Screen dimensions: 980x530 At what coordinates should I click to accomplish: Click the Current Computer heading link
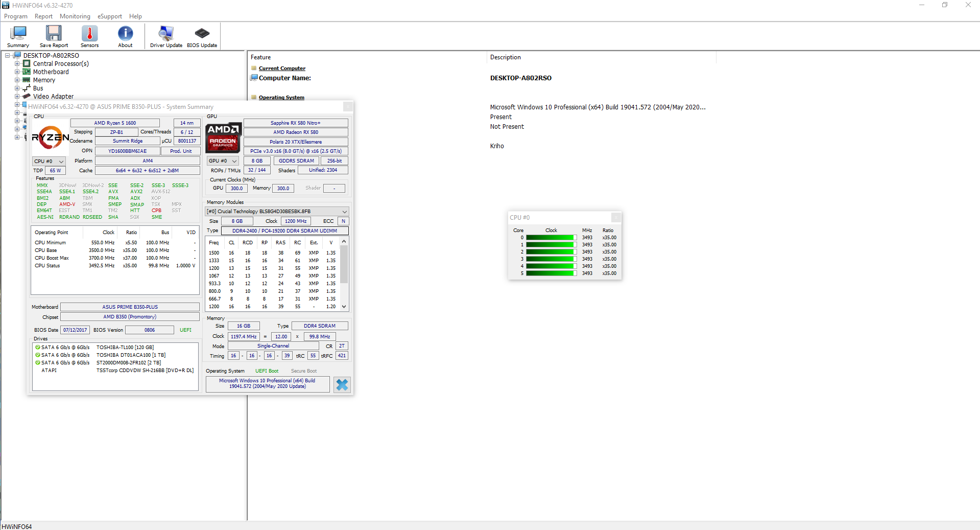point(282,68)
